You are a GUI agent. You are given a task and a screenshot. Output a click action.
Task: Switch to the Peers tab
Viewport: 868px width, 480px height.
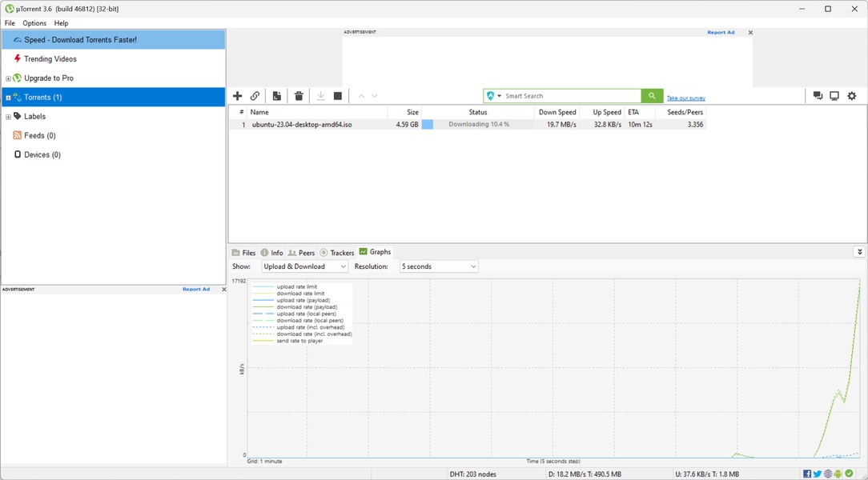click(x=302, y=253)
